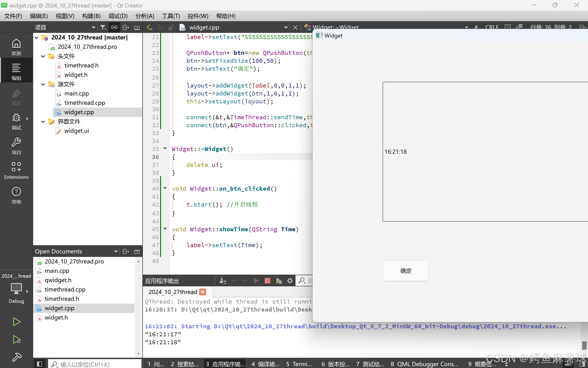This screenshot has height=368, width=588.
Task: Go forward in editor navigation history
Action: pos(160,28)
